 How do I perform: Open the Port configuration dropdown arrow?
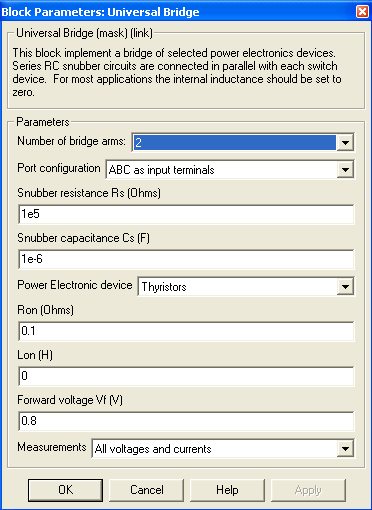coord(345,170)
